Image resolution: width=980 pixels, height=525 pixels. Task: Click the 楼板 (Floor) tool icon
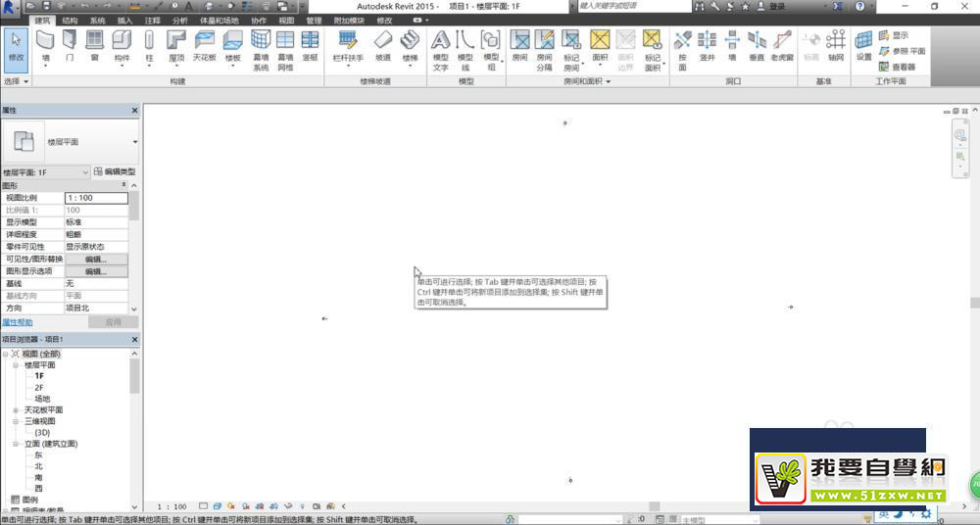(x=232, y=41)
